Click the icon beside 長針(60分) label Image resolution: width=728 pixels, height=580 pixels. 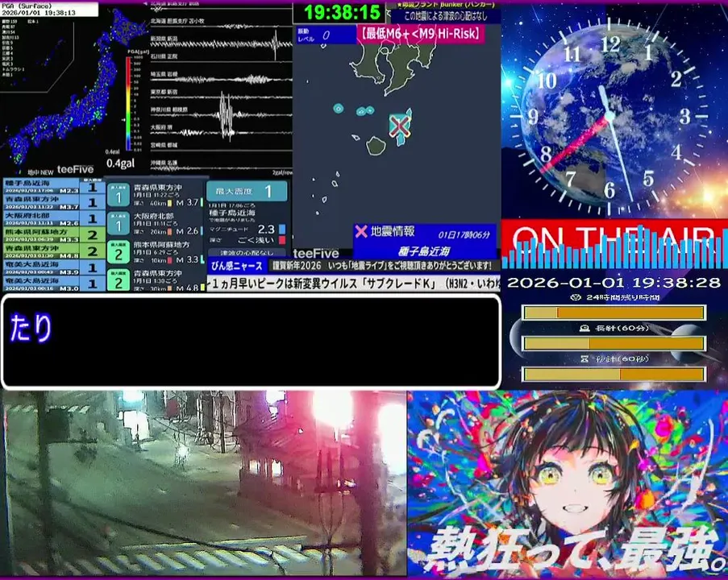[585, 328]
